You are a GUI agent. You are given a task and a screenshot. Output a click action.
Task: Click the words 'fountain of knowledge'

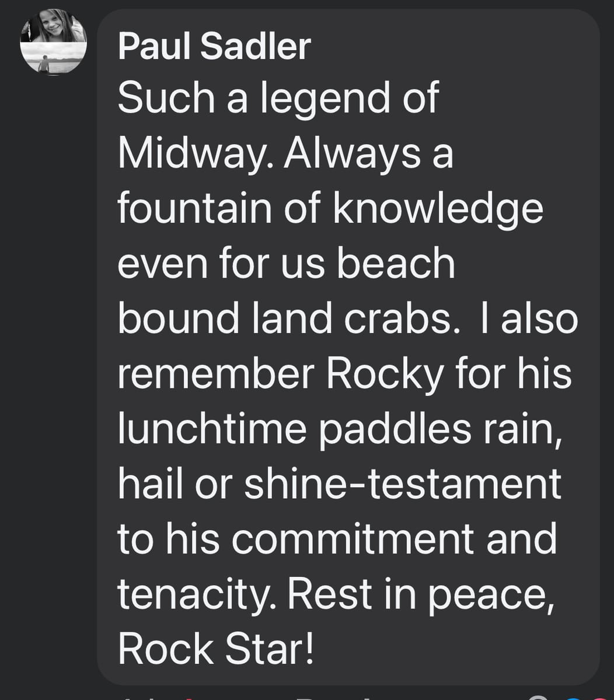330,210
